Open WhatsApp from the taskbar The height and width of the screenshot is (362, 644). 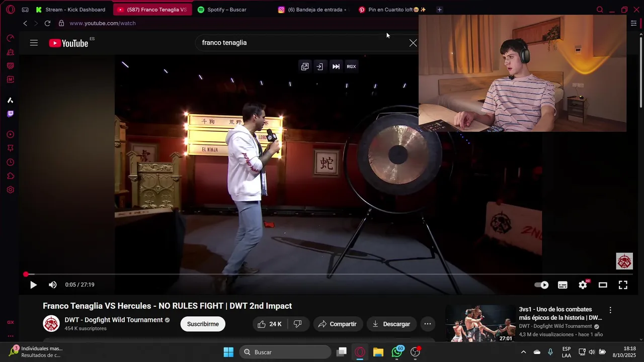[397, 352]
